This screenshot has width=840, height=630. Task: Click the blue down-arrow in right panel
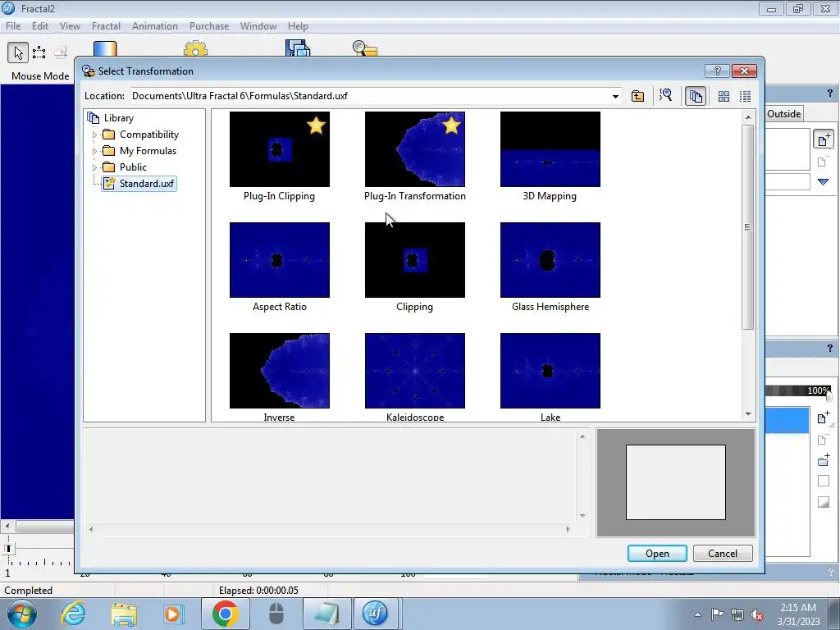point(824,182)
